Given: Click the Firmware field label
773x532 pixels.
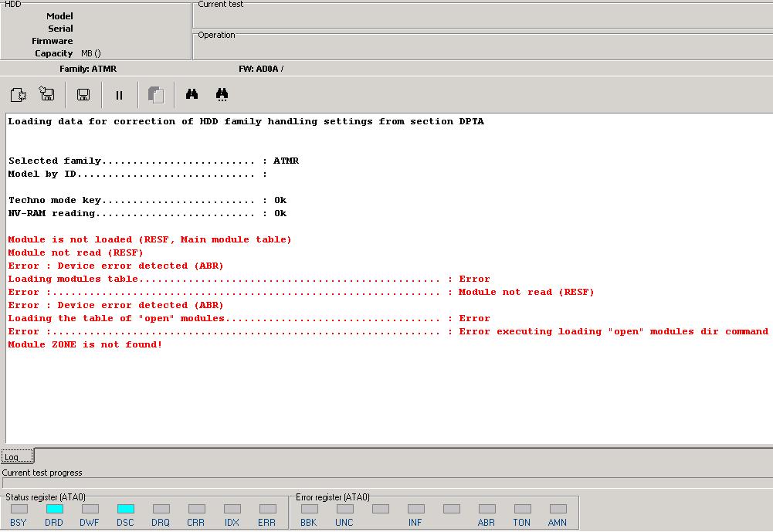Looking at the screenshot, I should (53, 41).
